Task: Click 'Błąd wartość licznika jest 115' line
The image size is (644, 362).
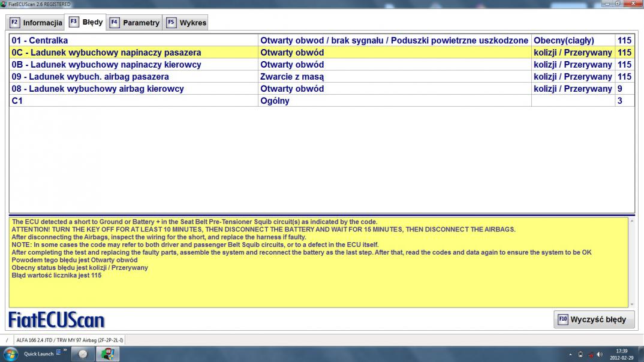Action: (x=56, y=275)
